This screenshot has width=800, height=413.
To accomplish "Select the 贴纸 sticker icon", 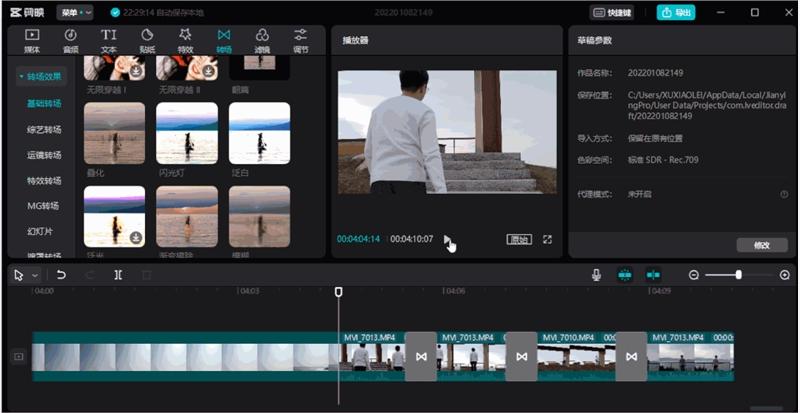I will click(x=147, y=35).
